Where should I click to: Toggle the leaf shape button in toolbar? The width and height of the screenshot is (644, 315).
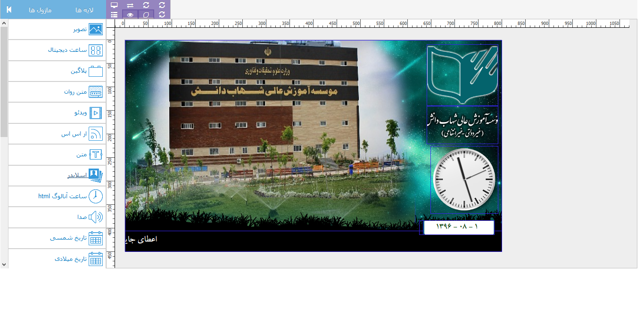point(146,15)
